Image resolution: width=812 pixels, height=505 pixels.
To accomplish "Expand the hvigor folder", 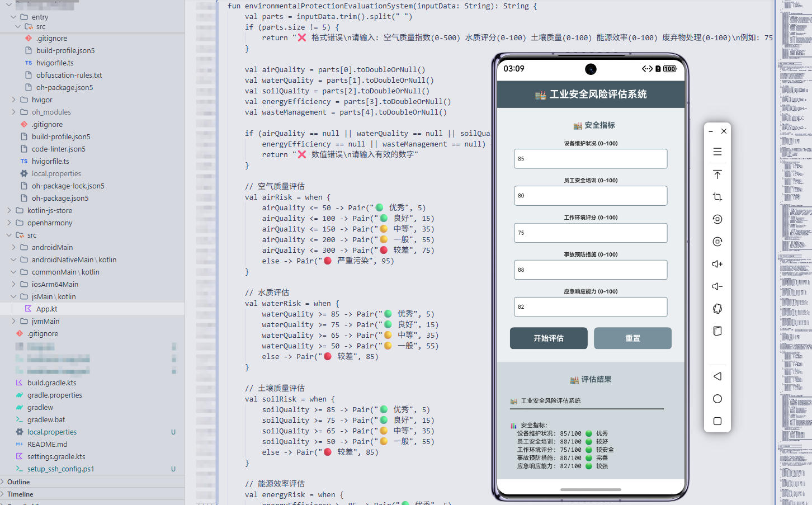I will [13, 100].
